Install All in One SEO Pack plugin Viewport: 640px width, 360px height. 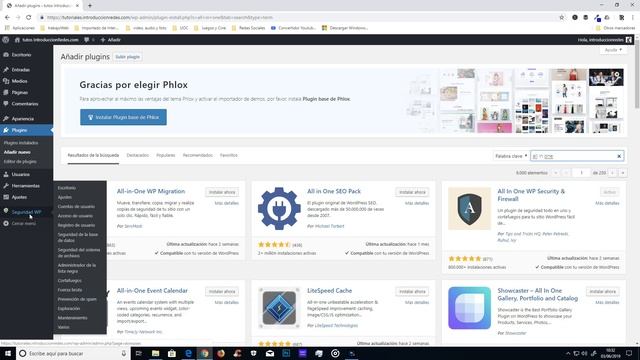(412, 192)
